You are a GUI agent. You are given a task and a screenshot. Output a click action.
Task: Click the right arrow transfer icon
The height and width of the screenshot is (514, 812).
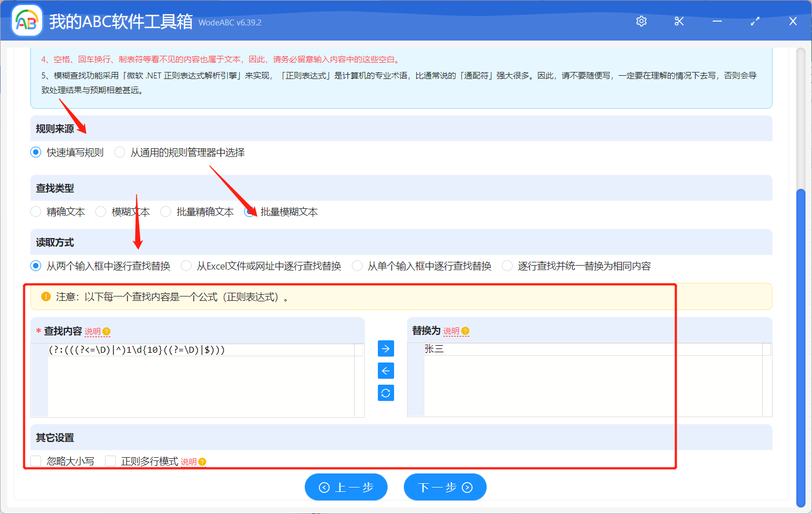[x=385, y=348]
